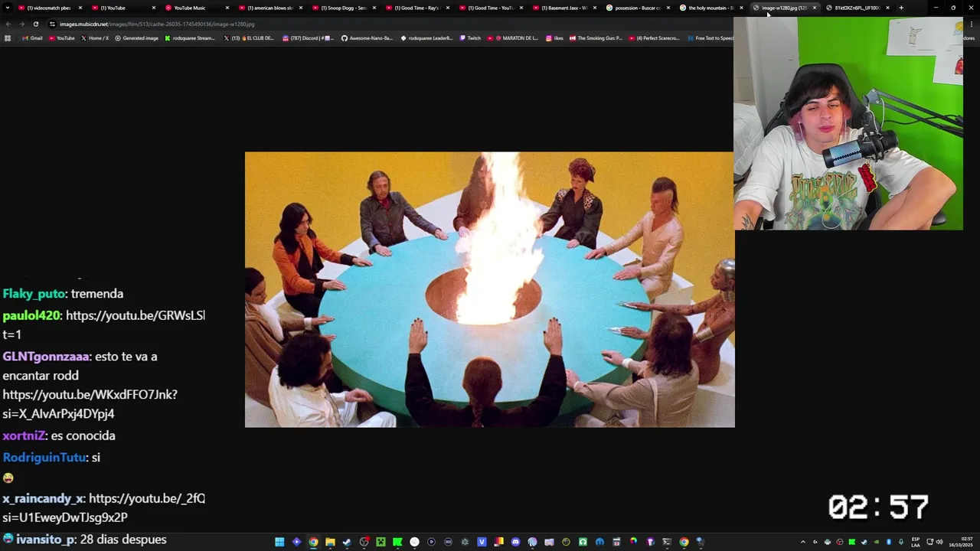This screenshot has height=551, width=980.
Task: Open the MARATON DE L bookmark
Action: [x=513, y=38]
